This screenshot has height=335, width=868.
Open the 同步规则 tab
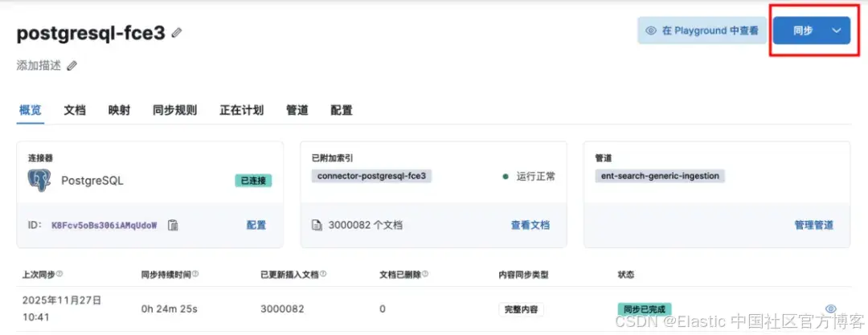pos(175,110)
